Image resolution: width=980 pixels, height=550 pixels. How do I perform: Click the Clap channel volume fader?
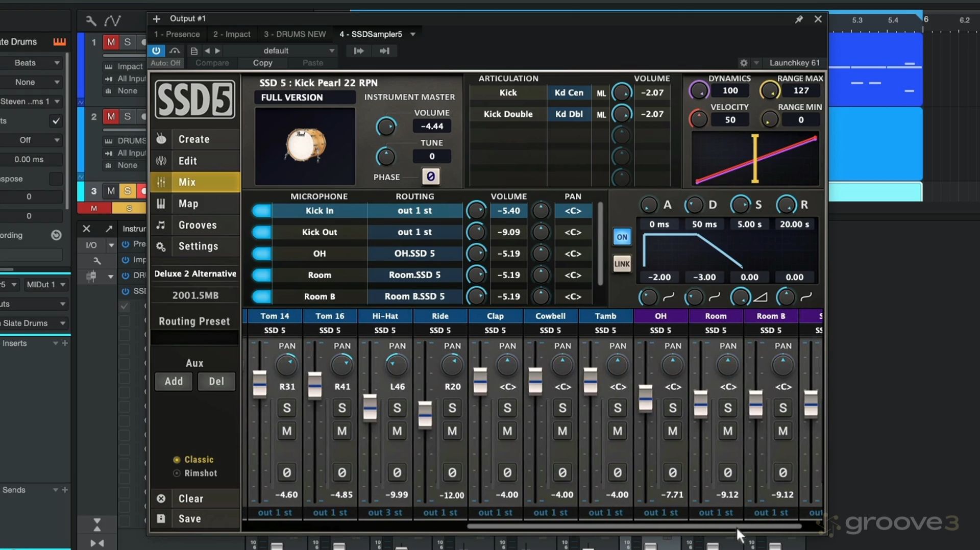(x=480, y=381)
